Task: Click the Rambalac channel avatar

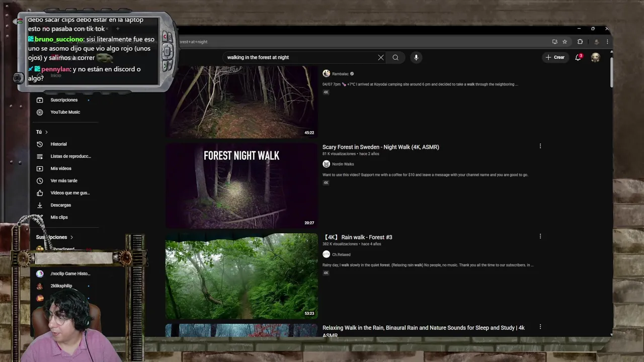Action: tap(326, 73)
